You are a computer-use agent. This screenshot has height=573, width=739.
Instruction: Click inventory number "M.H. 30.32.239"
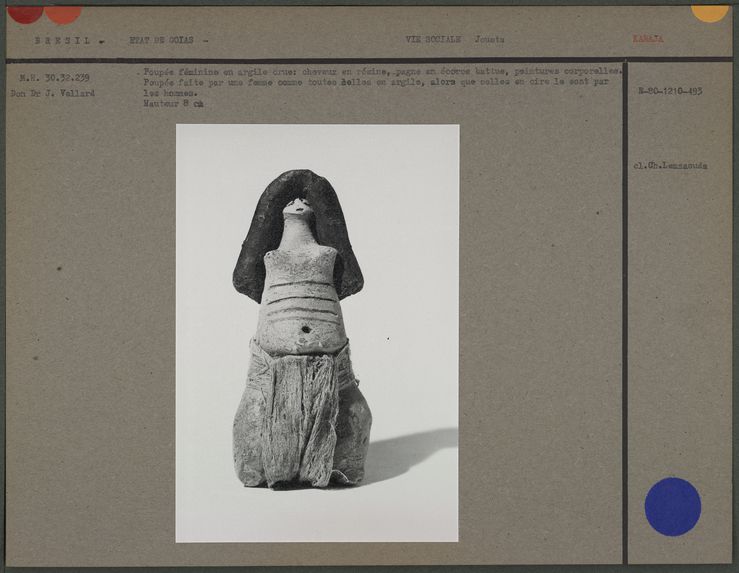pos(52,78)
